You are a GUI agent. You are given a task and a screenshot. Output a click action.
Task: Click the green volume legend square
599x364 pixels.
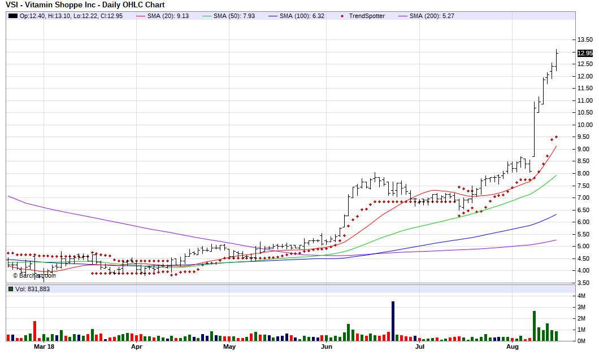[11, 289]
